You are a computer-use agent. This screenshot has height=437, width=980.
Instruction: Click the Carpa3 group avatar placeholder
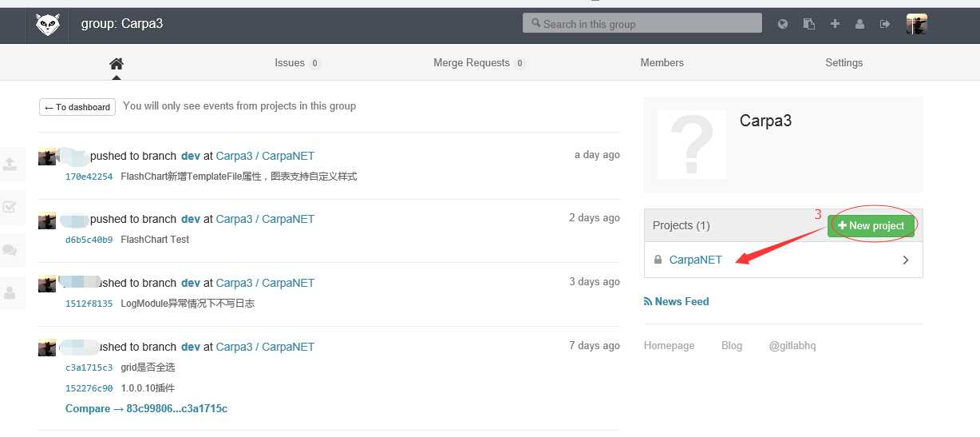pos(692,144)
